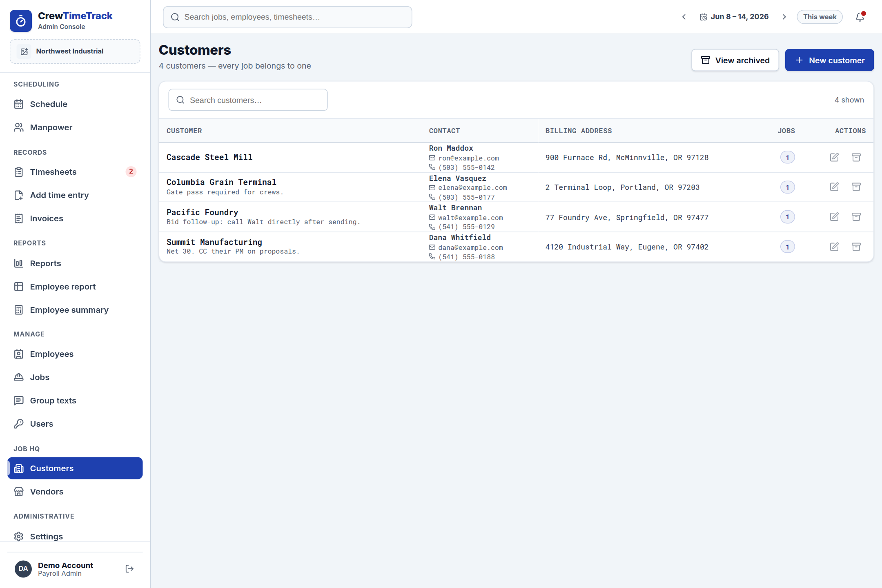The height and width of the screenshot is (588, 882).
Task: Open Summit Manufacturing jobs count badge
Action: [x=787, y=247]
